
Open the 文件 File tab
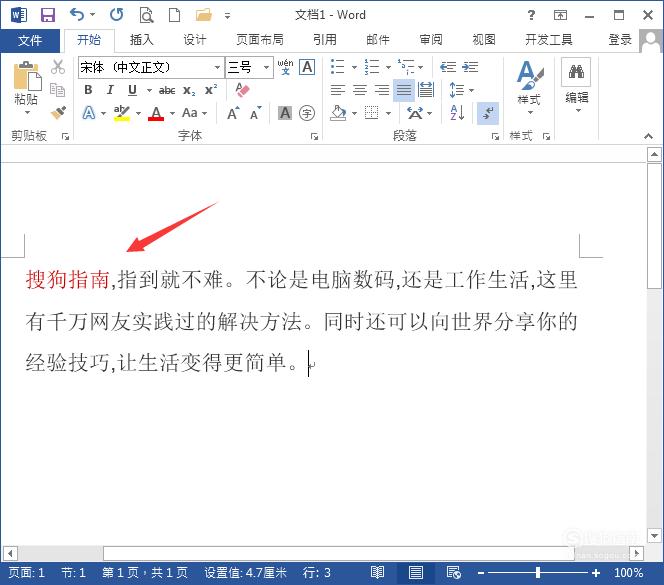point(30,40)
